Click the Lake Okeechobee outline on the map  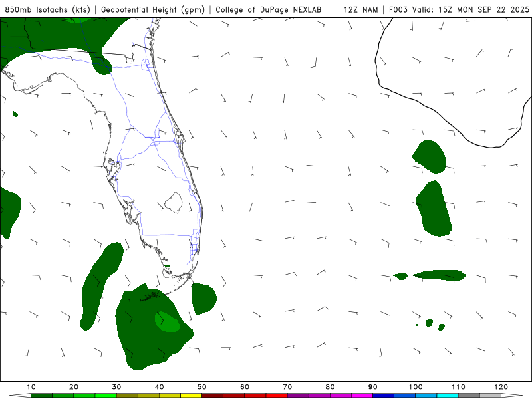click(x=174, y=203)
